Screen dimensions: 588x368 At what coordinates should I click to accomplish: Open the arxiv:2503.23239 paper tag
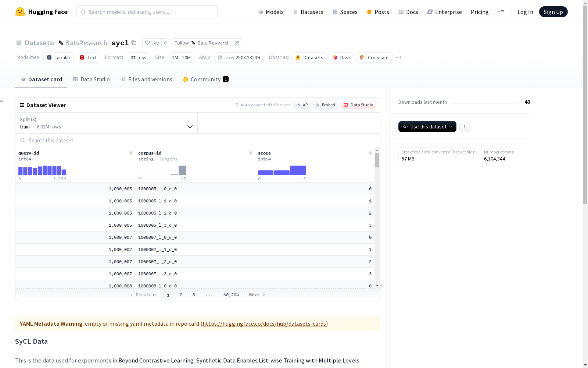pyautogui.click(x=239, y=57)
